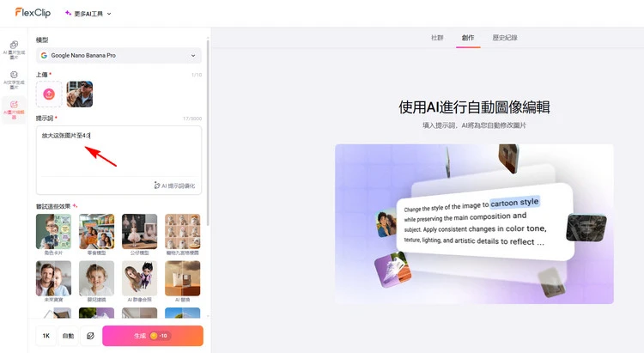Open the AI image generator sidebar tool

tap(14, 48)
